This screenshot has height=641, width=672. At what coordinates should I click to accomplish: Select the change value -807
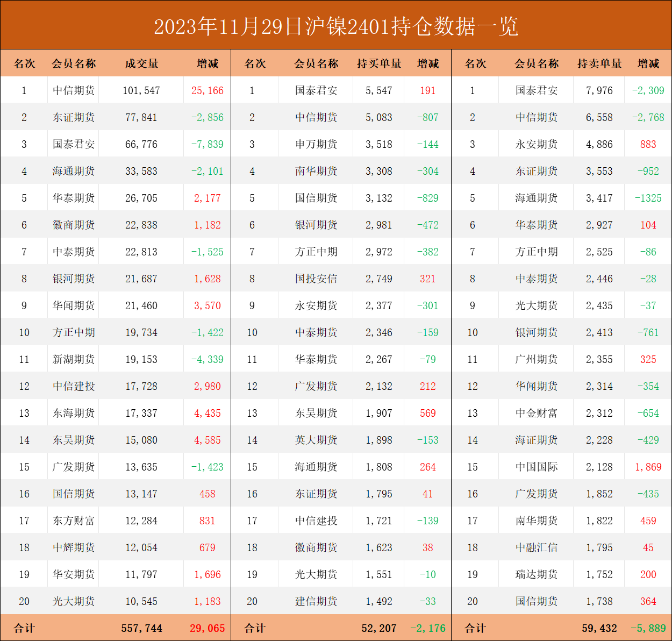pyautogui.click(x=428, y=117)
